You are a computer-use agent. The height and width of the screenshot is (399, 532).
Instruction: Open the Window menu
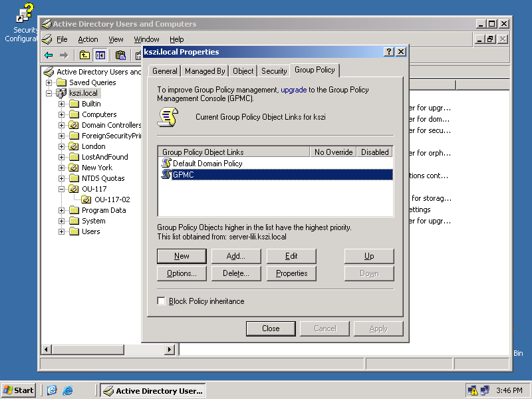[146, 39]
